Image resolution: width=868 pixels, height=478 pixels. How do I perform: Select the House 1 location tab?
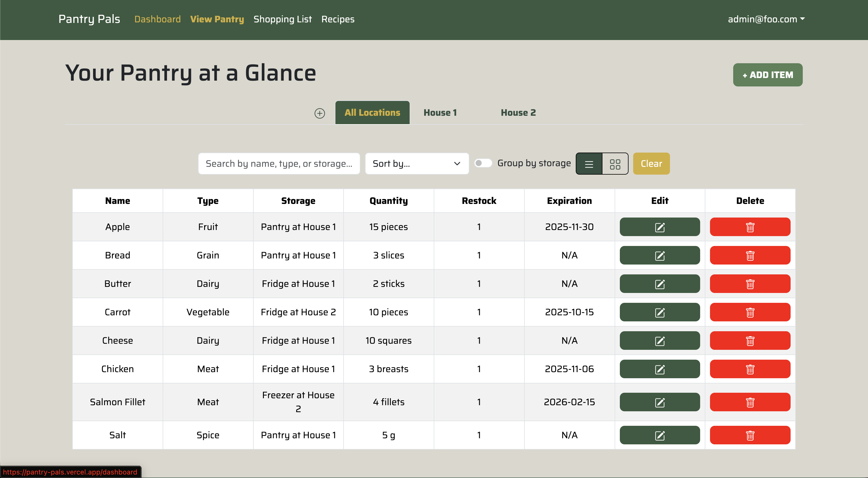(x=440, y=113)
